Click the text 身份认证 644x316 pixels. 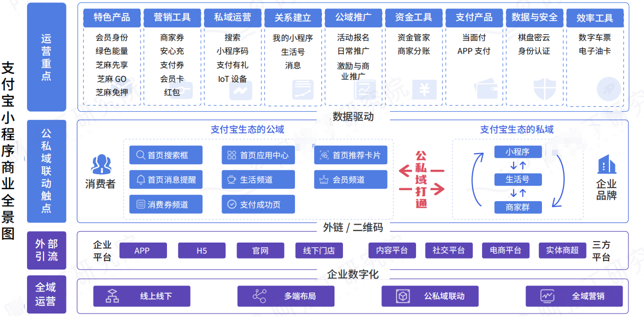coord(534,51)
